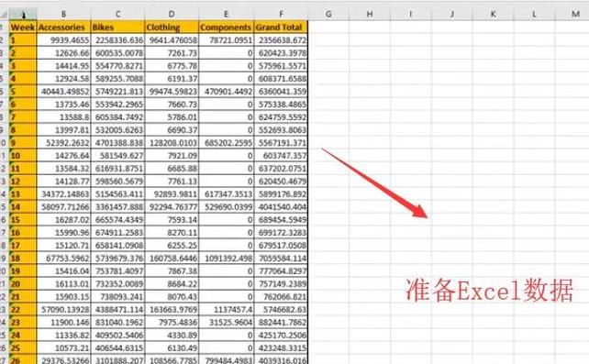This screenshot has width=589, height=364.
Task: Select cell with value 13588.8
Action: 63,117
